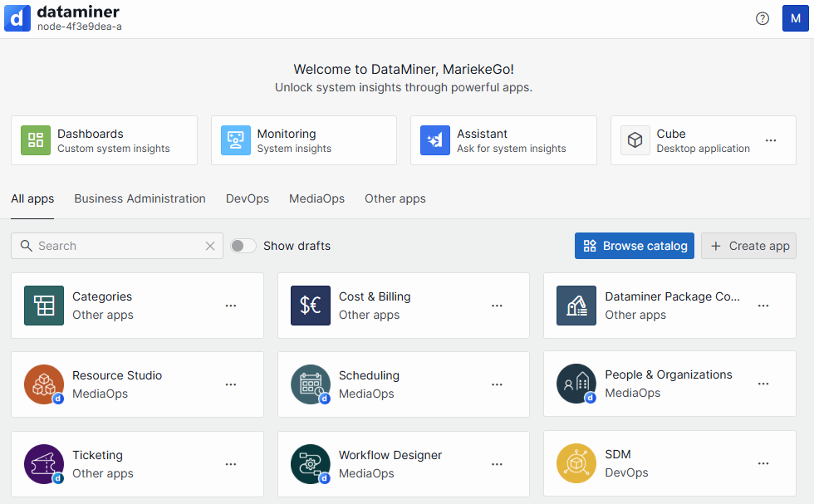Open Scheduling more options menu
The width and height of the screenshot is (814, 504).
coord(497,384)
